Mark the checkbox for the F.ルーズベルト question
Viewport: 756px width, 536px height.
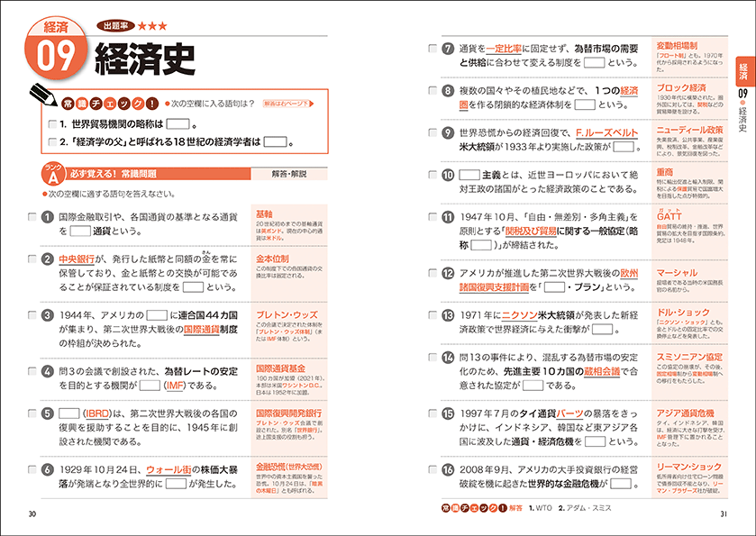pos(433,132)
